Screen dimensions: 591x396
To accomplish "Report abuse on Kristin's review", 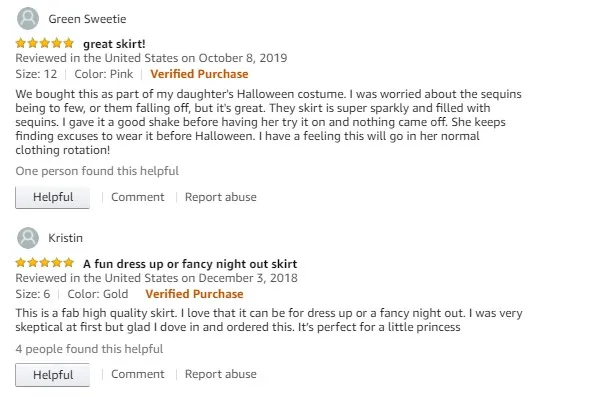I will (220, 374).
